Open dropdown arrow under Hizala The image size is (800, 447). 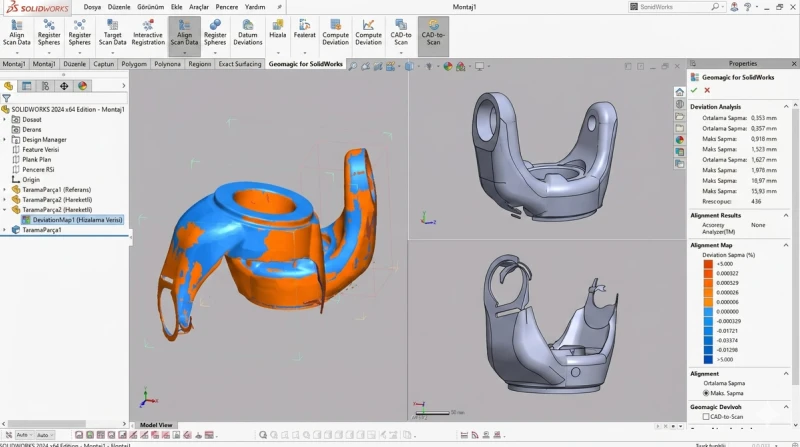click(x=278, y=53)
